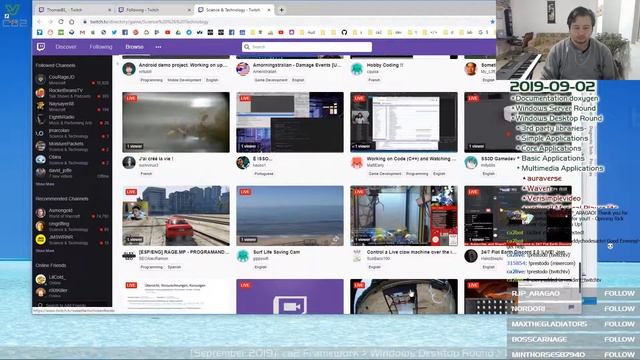Open the three-dot More menu in Twitch nav
The image size is (640, 360).
click(x=158, y=47)
